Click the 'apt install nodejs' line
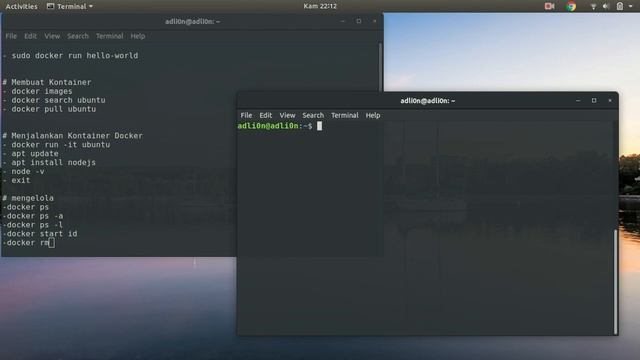Screen dimensions: 640x360 coord(53,163)
